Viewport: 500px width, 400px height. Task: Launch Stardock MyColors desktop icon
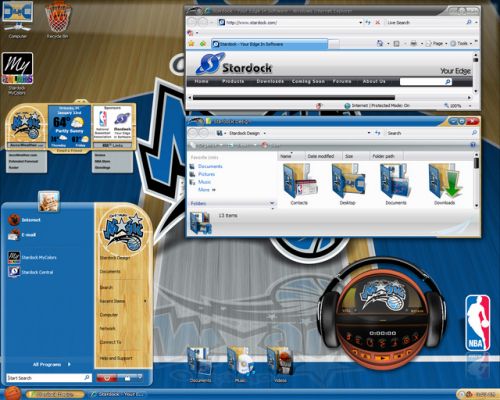click(17, 73)
